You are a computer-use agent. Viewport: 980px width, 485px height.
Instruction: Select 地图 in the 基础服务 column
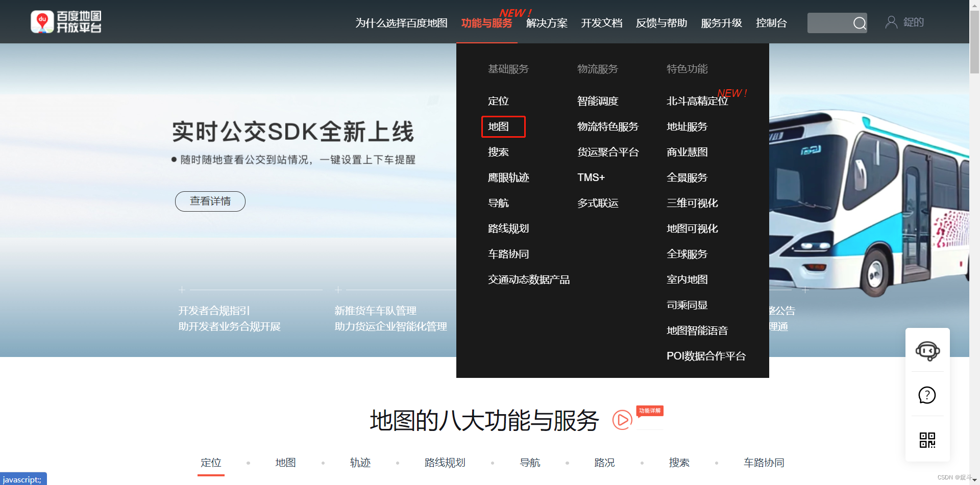point(498,126)
